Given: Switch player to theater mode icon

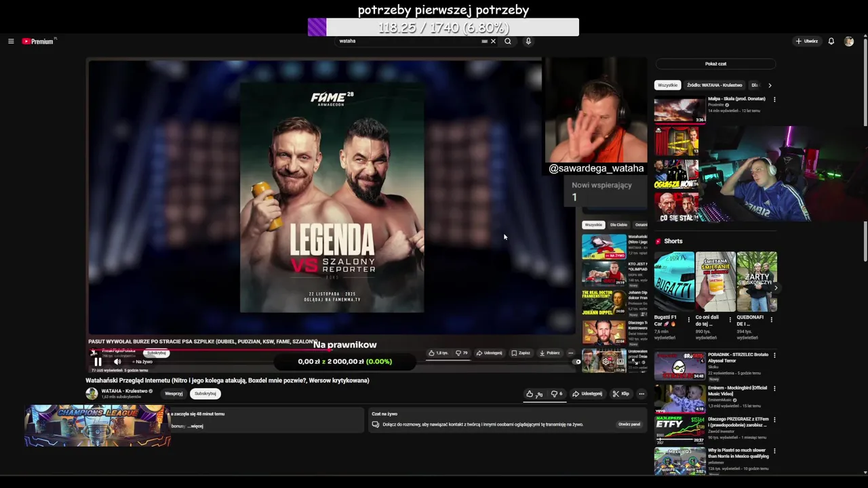Looking at the screenshot, I should (620, 362).
